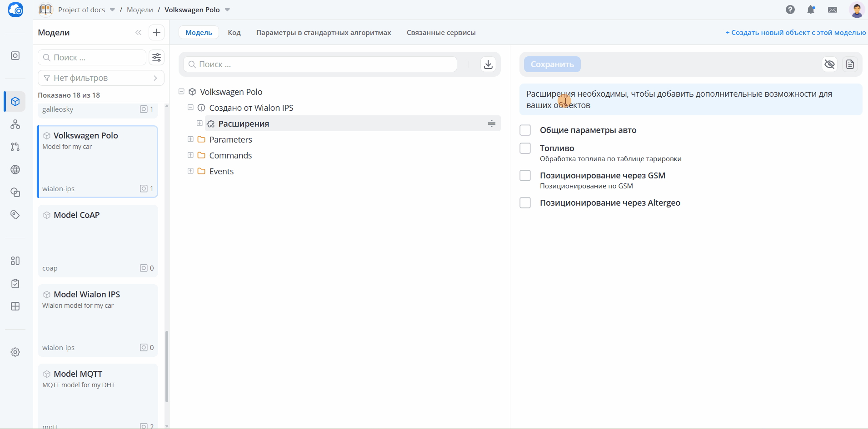
Task: Open filter settings sliders icon
Action: [156, 57]
